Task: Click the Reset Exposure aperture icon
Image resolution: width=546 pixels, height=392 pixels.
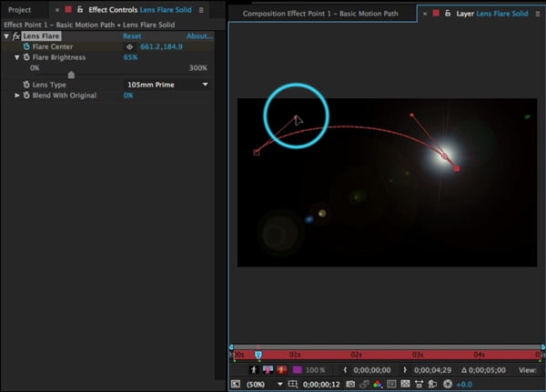Action: [x=448, y=384]
